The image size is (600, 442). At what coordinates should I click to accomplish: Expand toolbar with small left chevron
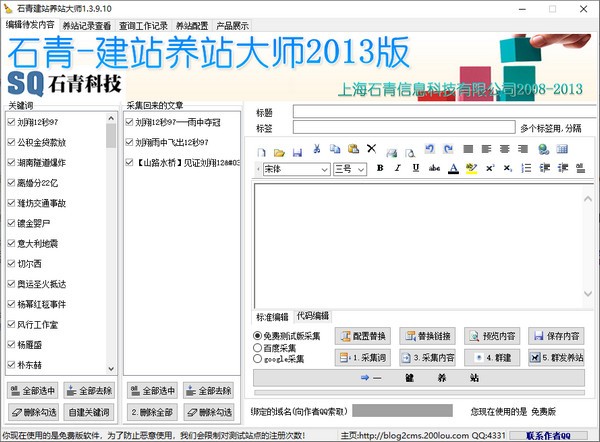click(x=258, y=169)
